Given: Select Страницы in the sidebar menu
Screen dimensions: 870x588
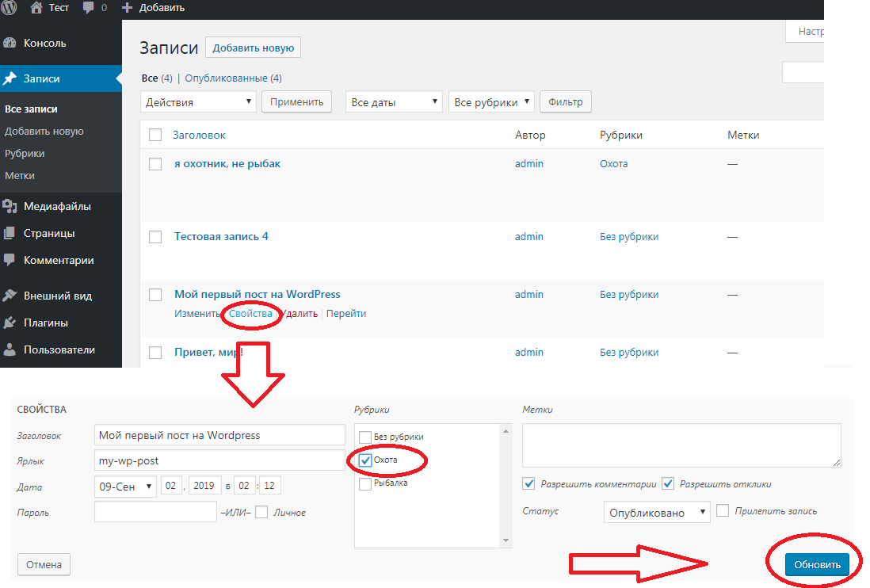Looking at the screenshot, I should click(x=49, y=234).
